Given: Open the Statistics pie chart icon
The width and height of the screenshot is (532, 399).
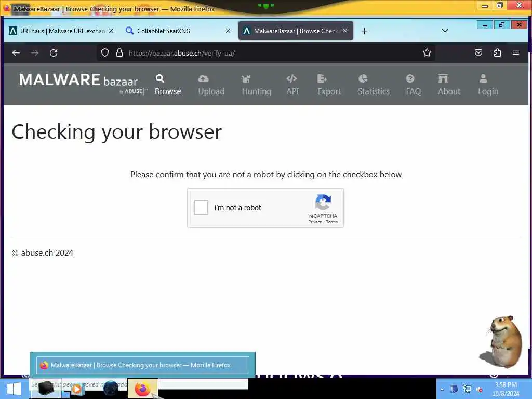Looking at the screenshot, I should pyautogui.click(x=363, y=79).
